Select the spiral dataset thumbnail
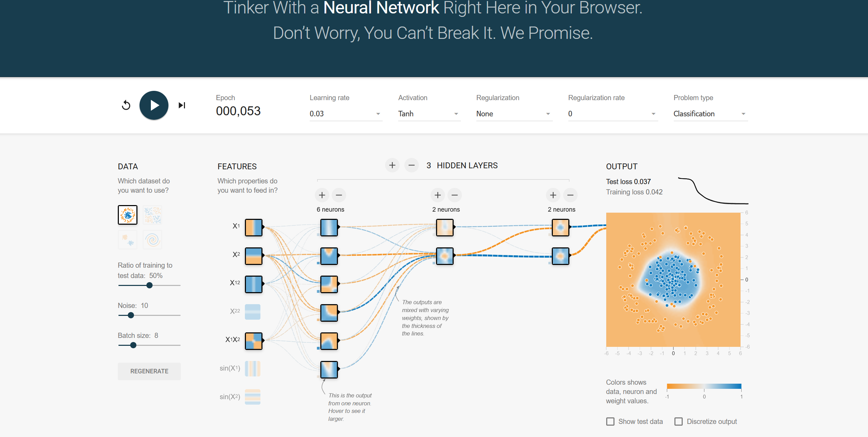Image resolution: width=868 pixels, height=437 pixels. 152,239
